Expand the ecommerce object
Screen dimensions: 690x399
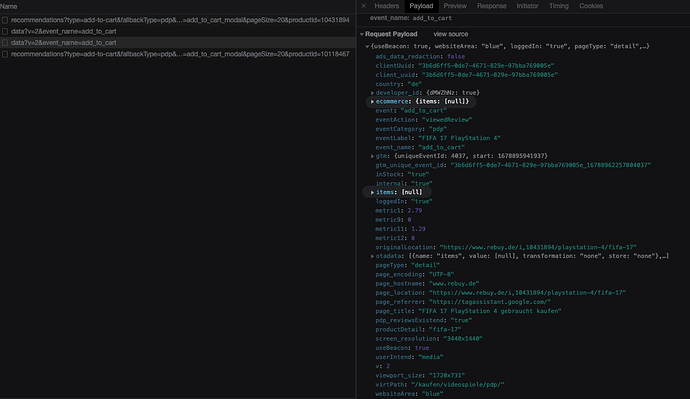point(372,102)
